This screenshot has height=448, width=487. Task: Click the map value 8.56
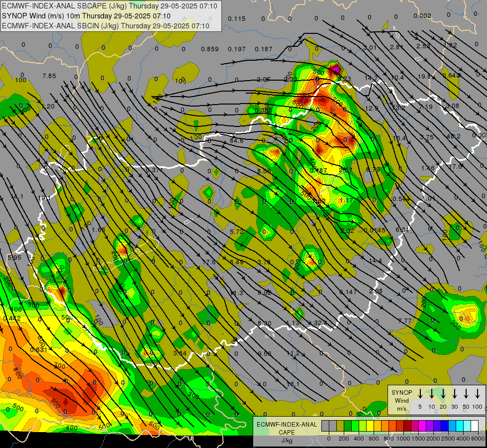(264, 171)
